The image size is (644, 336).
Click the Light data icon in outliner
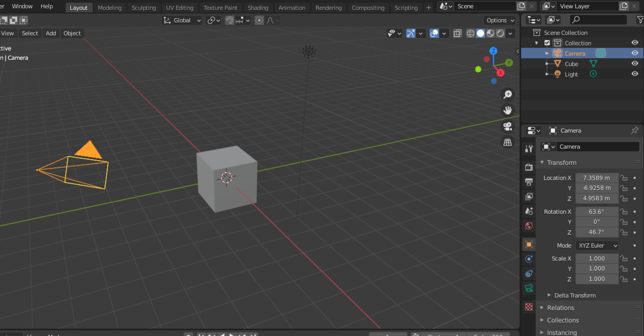tap(593, 74)
